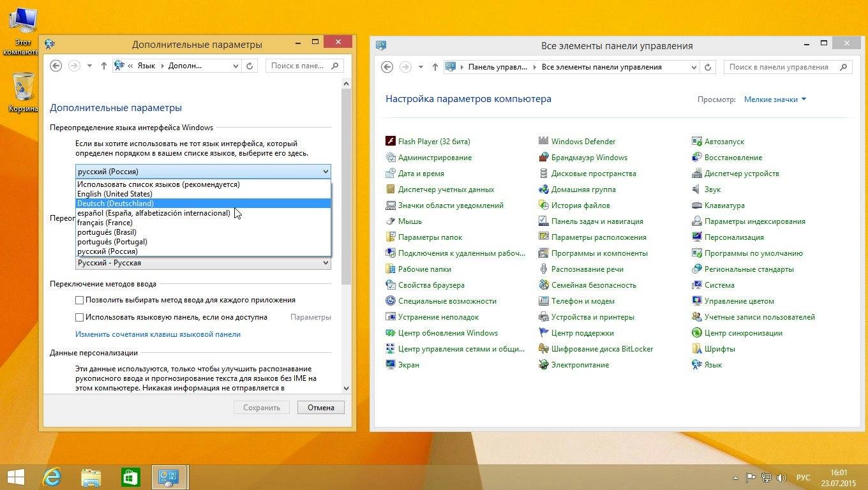868x490 pixels.
Task: Enable Позволить выбирать метод ввода checkbox
Action: click(80, 300)
